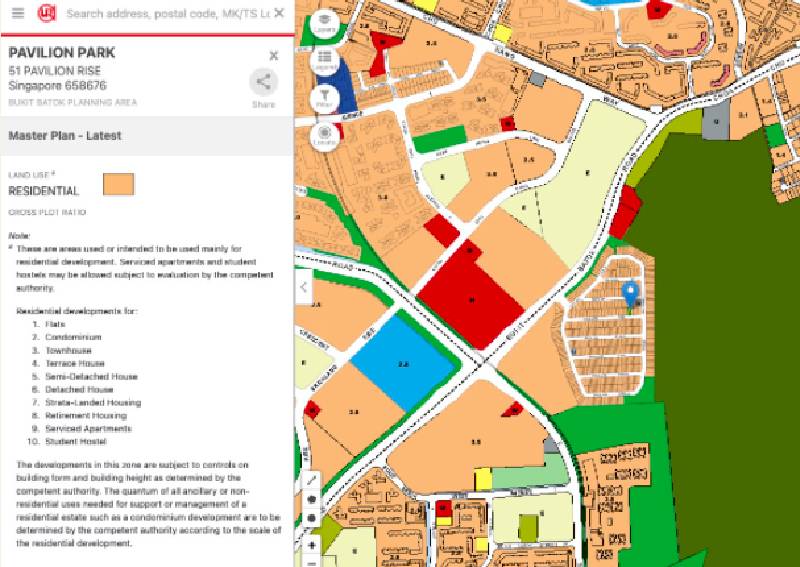Click the blue location pin marker

pyautogui.click(x=630, y=294)
